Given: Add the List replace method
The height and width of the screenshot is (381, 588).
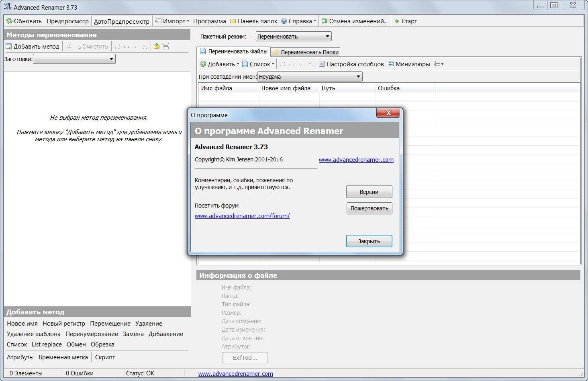Looking at the screenshot, I should click(47, 344).
